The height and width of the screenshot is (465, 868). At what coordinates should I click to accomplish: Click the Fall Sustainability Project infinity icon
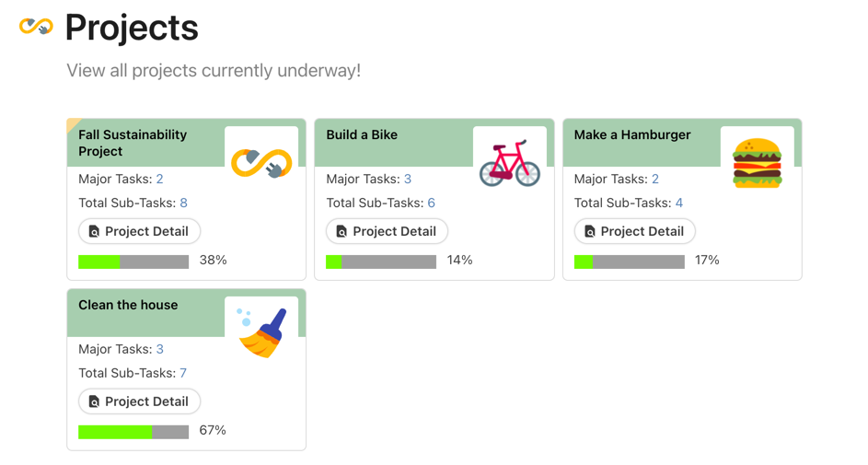coord(261,163)
